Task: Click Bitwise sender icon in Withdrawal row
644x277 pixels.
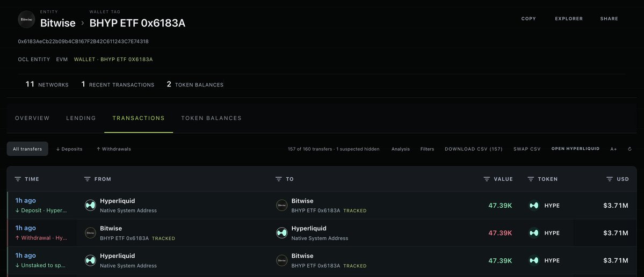Action: (90, 232)
